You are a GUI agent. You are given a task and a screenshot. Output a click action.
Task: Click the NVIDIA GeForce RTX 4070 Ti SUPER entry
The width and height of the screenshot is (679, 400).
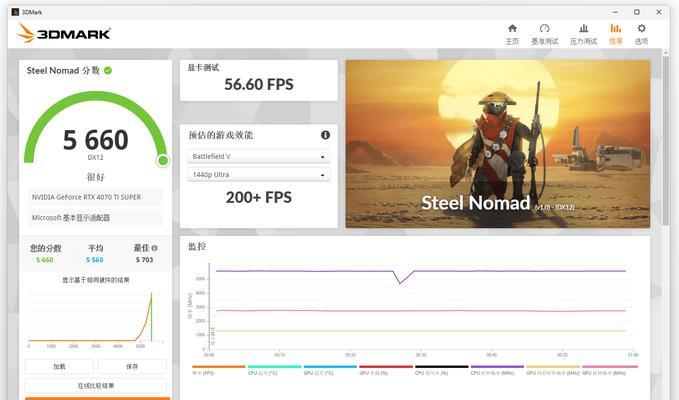[96, 197]
